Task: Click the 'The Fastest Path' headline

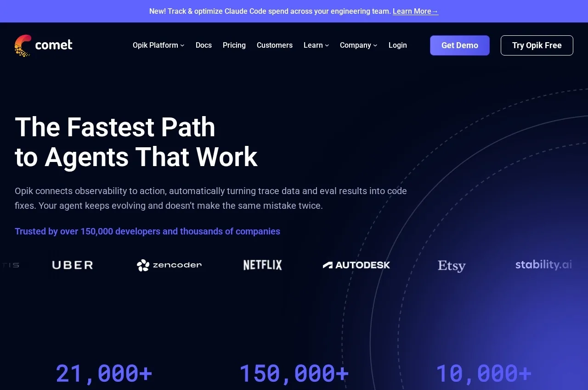Action: [136, 142]
